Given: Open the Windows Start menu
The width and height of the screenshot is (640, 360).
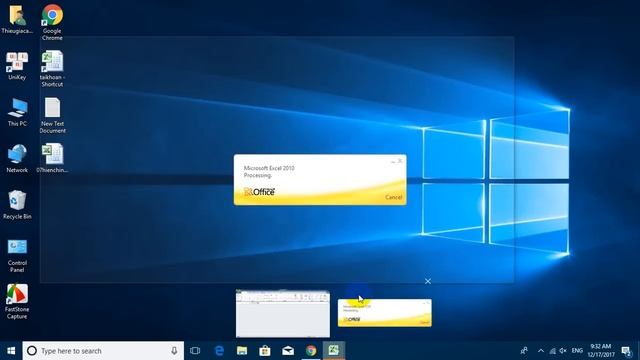Looking at the screenshot, I should pos(11,351).
